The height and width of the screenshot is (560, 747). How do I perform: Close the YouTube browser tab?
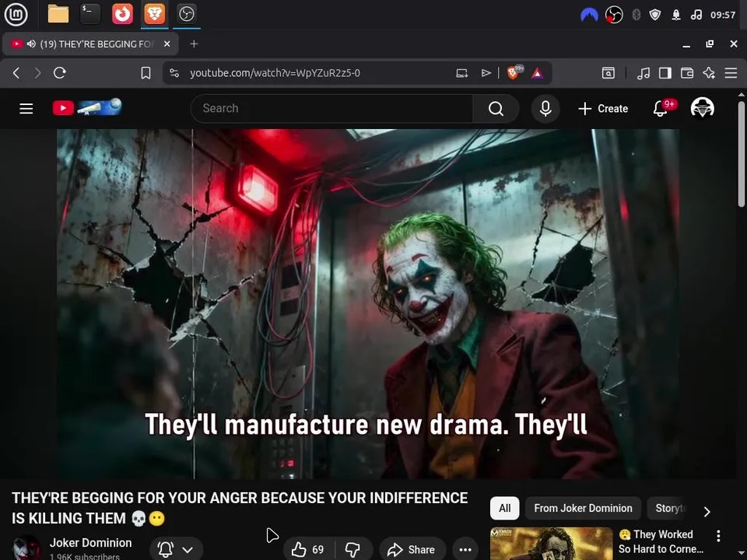tap(167, 44)
